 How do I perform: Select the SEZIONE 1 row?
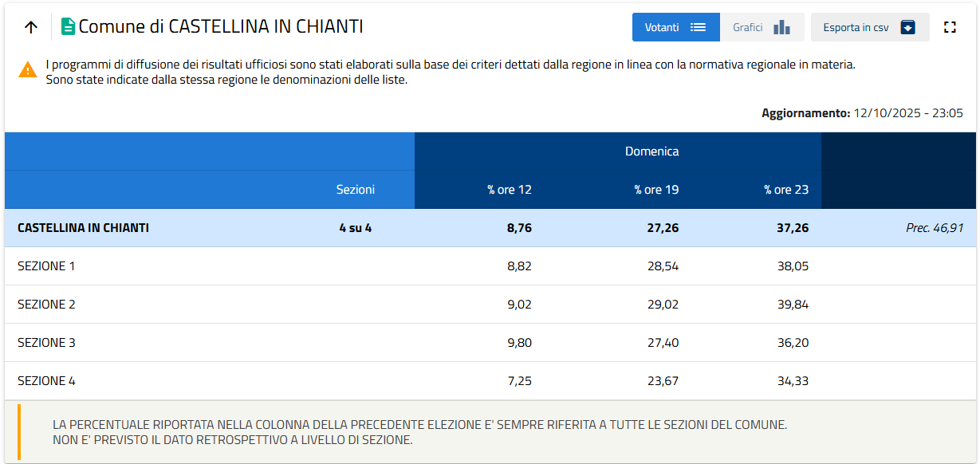(46, 266)
